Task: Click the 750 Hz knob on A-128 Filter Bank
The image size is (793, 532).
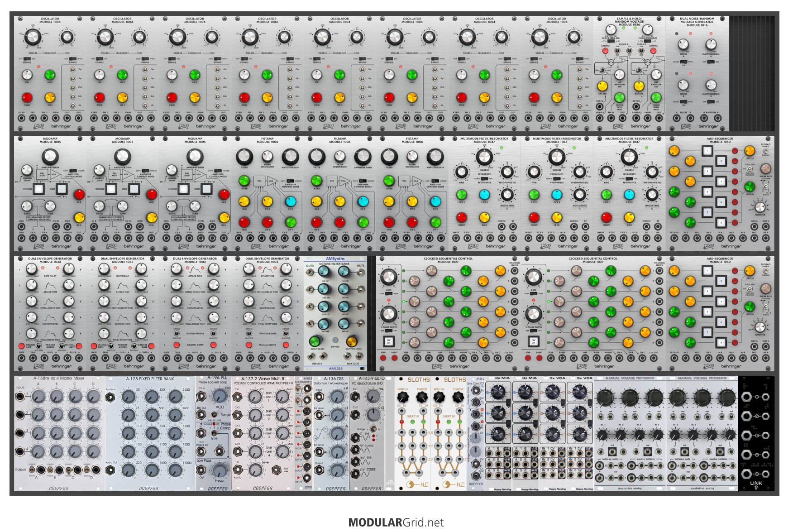Action: pos(152,433)
